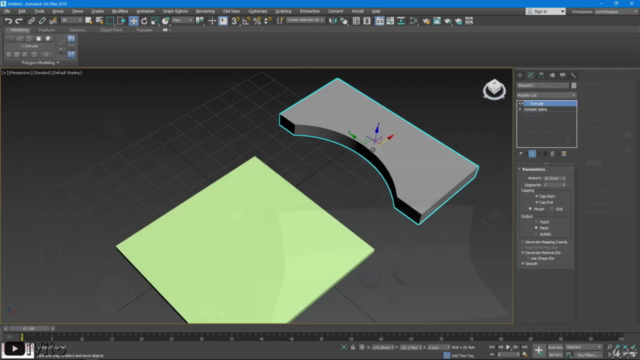Open Configure Modifier Sets icon
This screenshot has width=640, height=360.
coord(564,154)
